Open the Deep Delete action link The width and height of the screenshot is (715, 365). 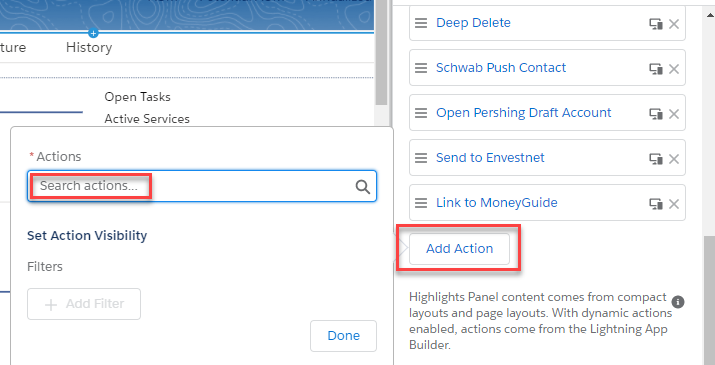pos(473,23)
